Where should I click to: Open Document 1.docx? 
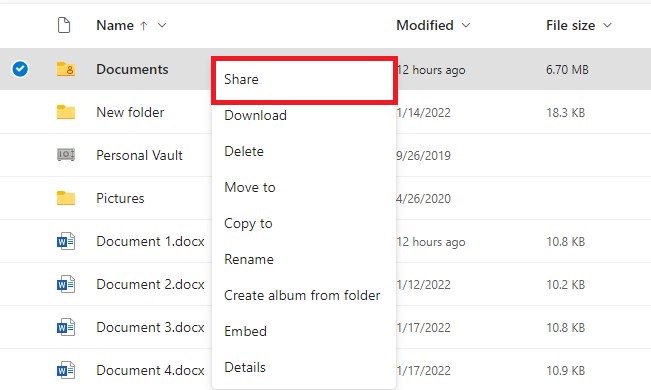[150, 241]
